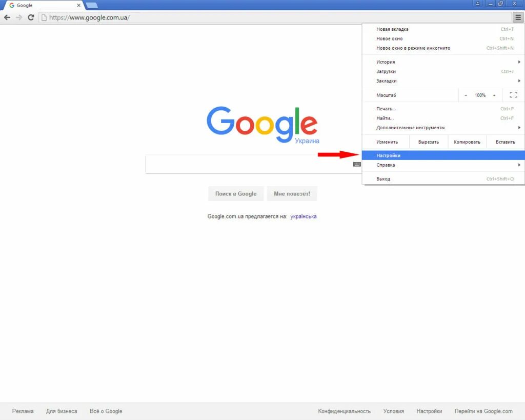Open 'Настройки' in the page footer
The width and height of the screenshot is (525, 420).
(x=429, y=411)
